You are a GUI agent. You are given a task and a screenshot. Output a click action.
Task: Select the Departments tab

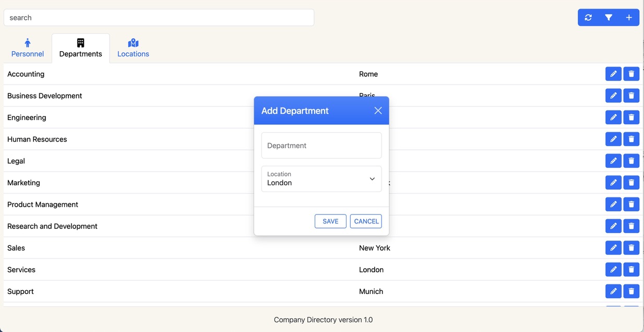click(x=80, y=48)
